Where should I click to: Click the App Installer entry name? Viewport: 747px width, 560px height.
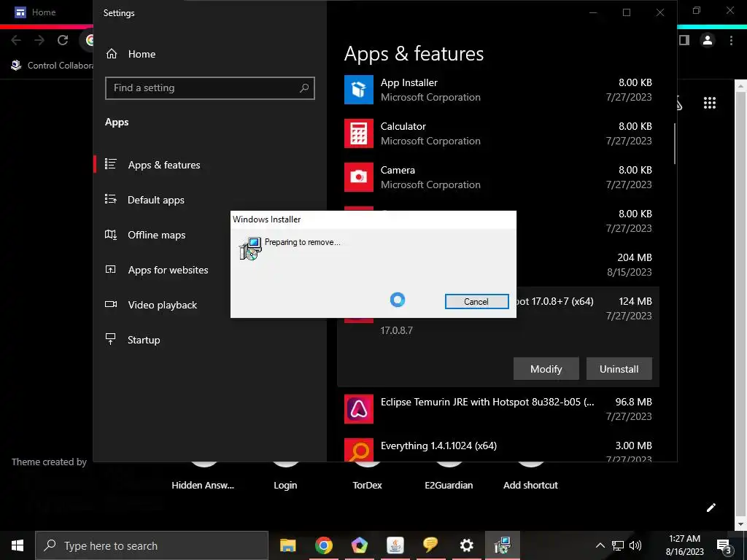[x=409, y=82]
